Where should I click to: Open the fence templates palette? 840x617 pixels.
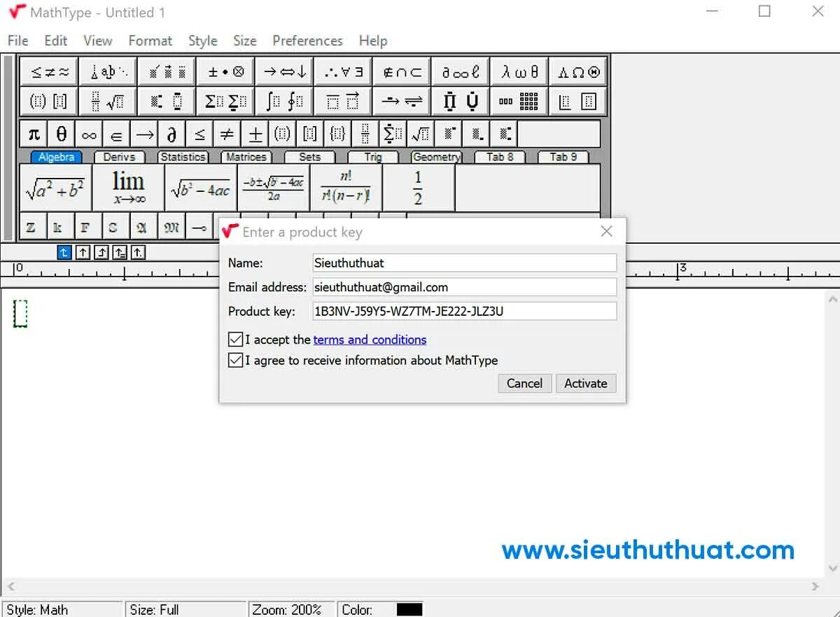(x=50, y=102)
